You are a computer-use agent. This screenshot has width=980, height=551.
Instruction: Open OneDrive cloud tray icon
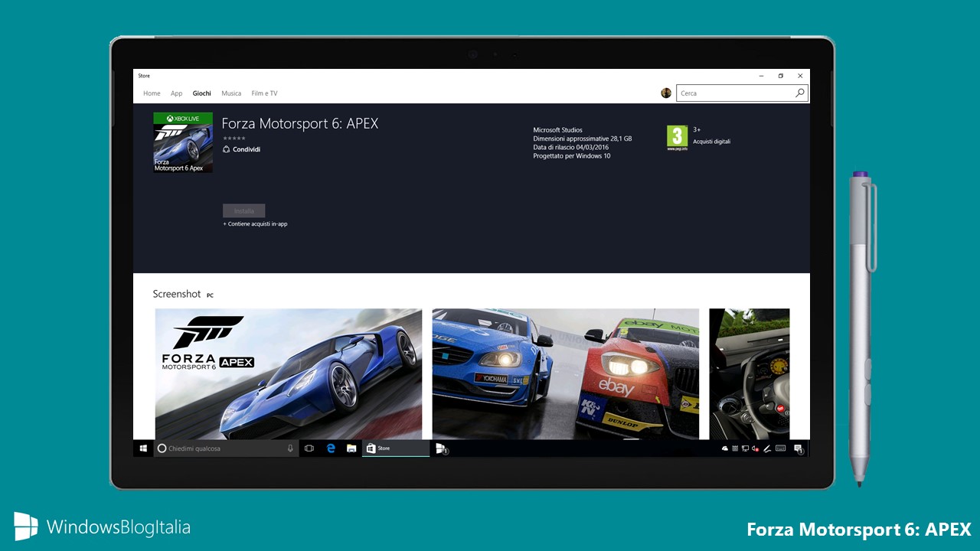(725, 448)
